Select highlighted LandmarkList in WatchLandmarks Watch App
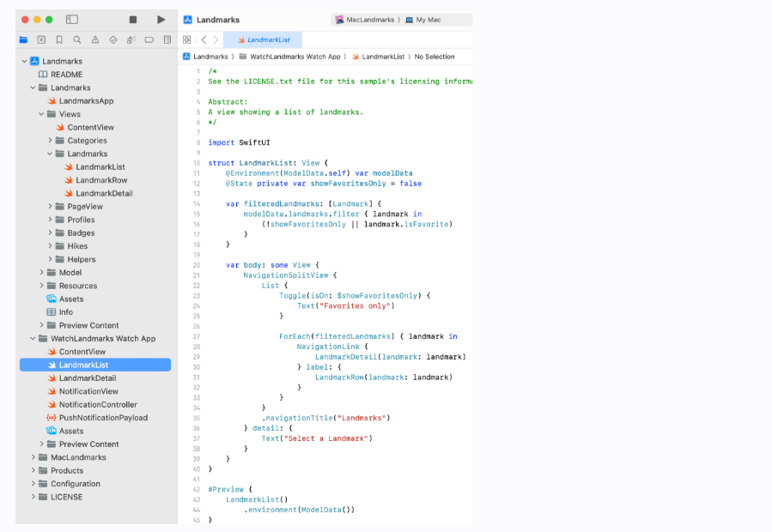This screenshot has width=772, height=532. point(95,365)
